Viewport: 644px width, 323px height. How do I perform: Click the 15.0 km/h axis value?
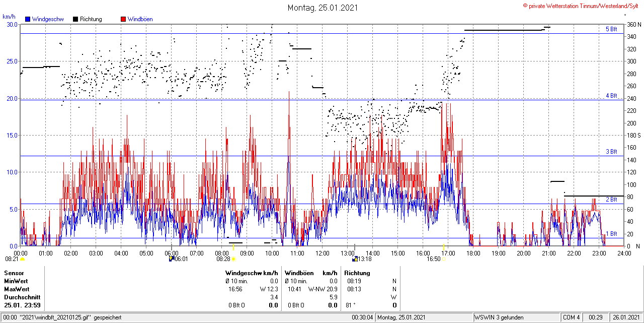point(12,135)
